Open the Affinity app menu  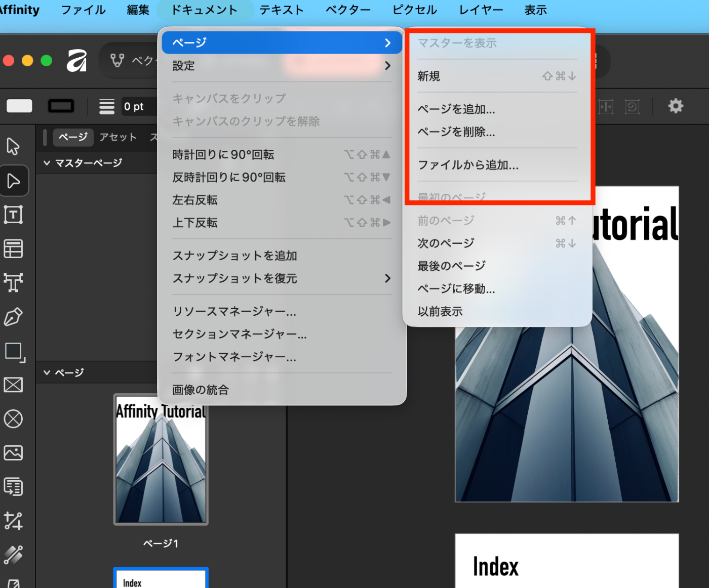point(19,10)
